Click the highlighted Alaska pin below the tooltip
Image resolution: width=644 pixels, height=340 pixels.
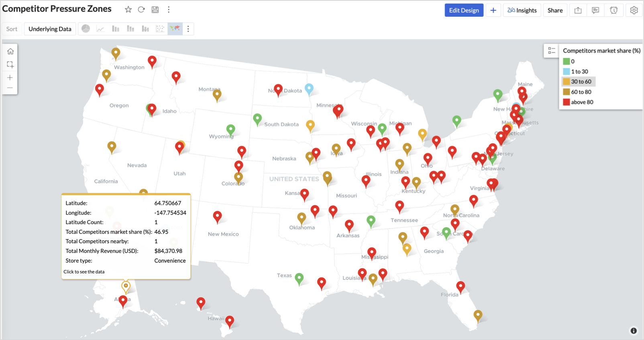pyautogui.click(x=126, y=287)
